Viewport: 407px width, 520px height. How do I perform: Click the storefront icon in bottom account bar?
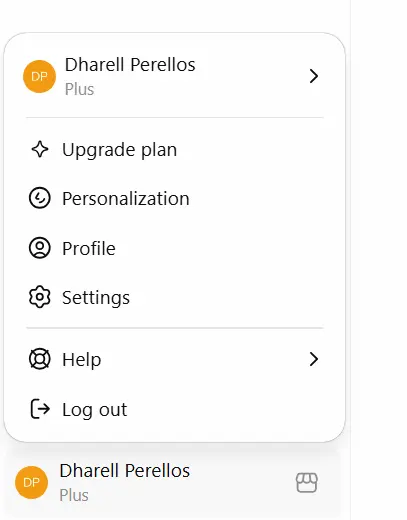307,483
